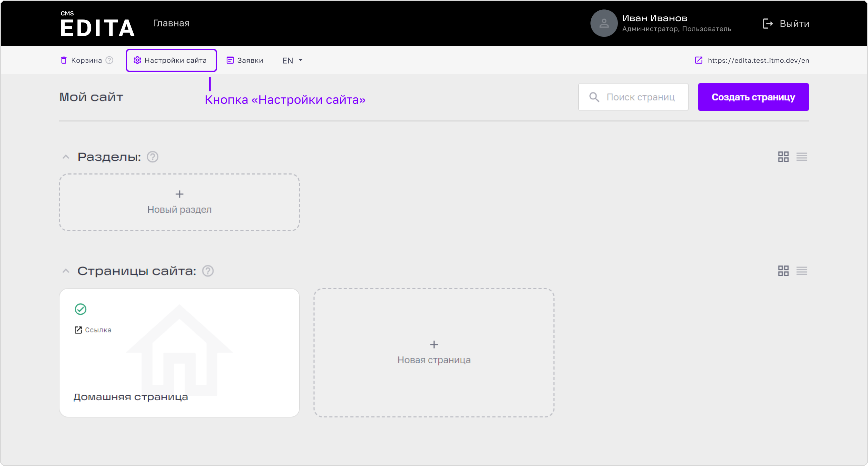Screen dimensions: 868x466
Task: Click the Заявки form icon
Action: [230, 60]
